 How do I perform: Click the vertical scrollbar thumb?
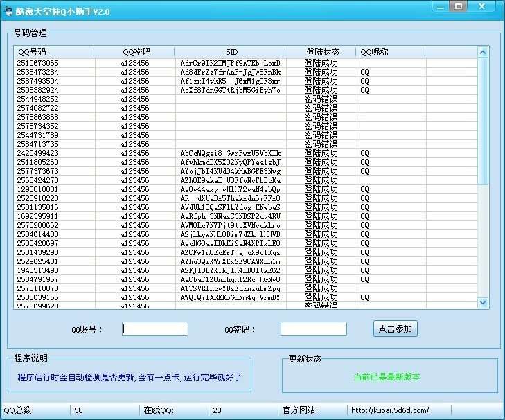pos(482,121)
